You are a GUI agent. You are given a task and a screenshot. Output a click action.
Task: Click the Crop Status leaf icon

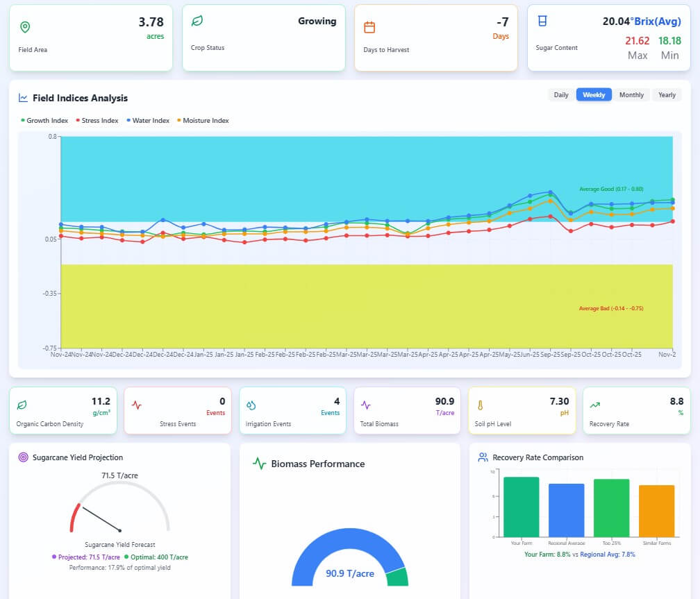[197, 22]
